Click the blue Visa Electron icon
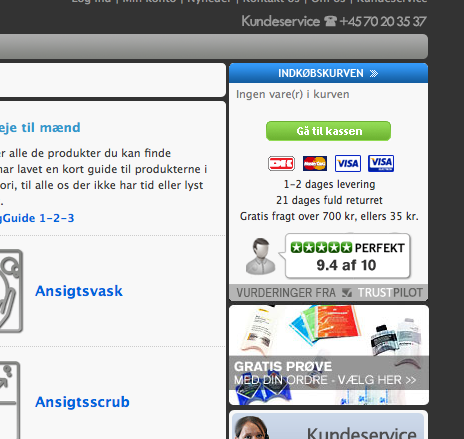This screenshot has width=464, height=439. (381, 163)
